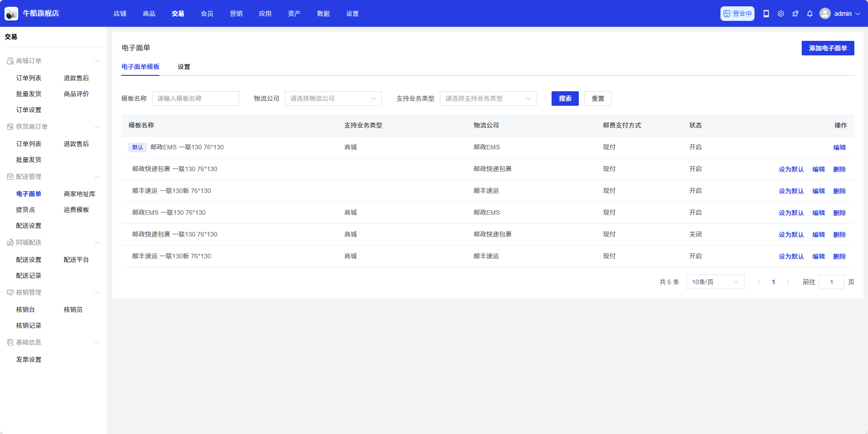The height and width of the screenshot is (434, 868).
Task: Open the 物流公司 dropdown
Action: (x=333, y=99)
